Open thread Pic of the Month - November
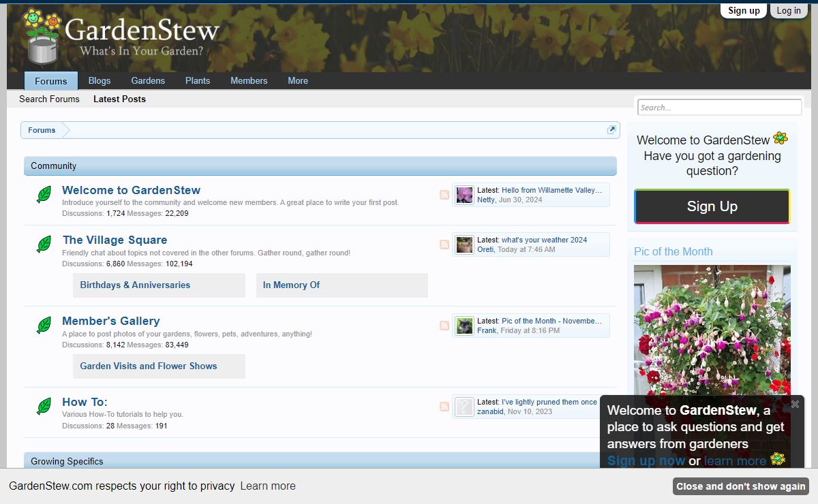Screen dimensions: 818x504 (552, 321)
